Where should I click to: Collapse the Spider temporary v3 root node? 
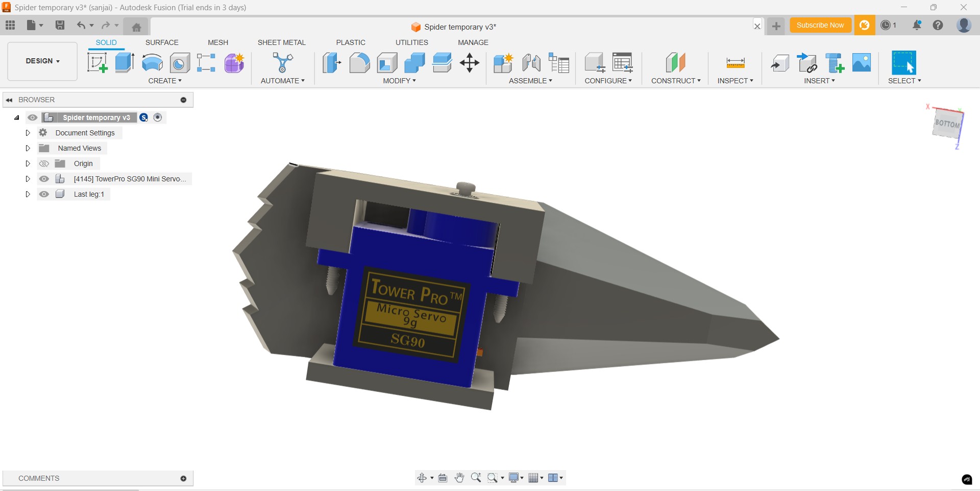point(17,118)
